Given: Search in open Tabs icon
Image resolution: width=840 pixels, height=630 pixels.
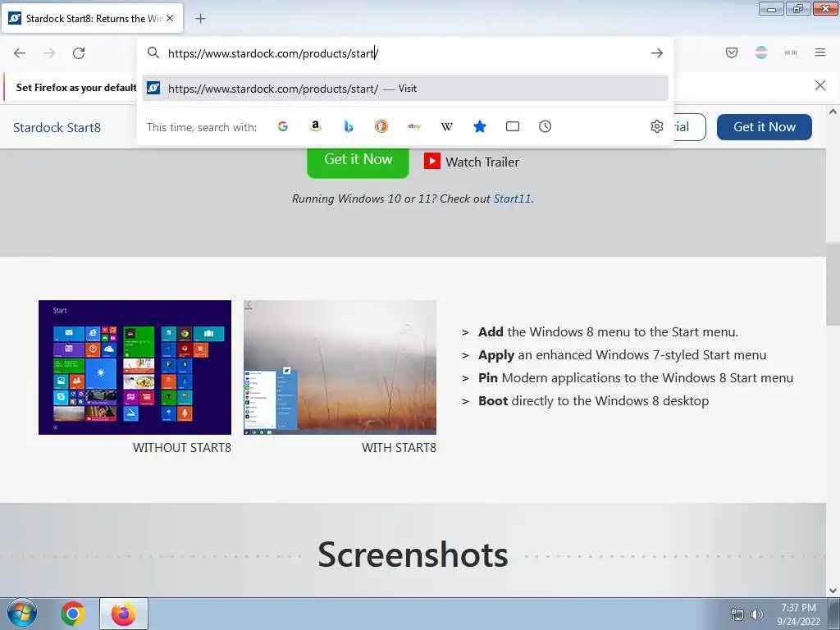Looking at the screenshot, I should [x=513, y=126].
